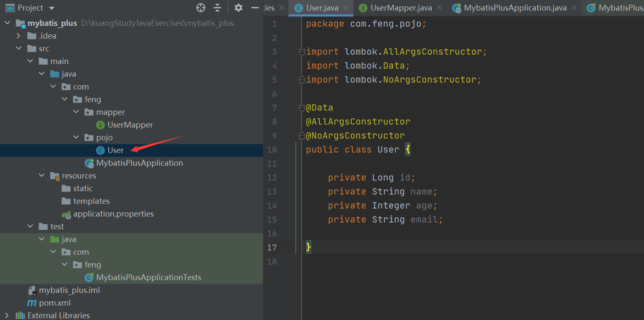The width and height of the screenshot is (644, 320).
Task: Open Project panel settings gear
Action: [239, 8]
